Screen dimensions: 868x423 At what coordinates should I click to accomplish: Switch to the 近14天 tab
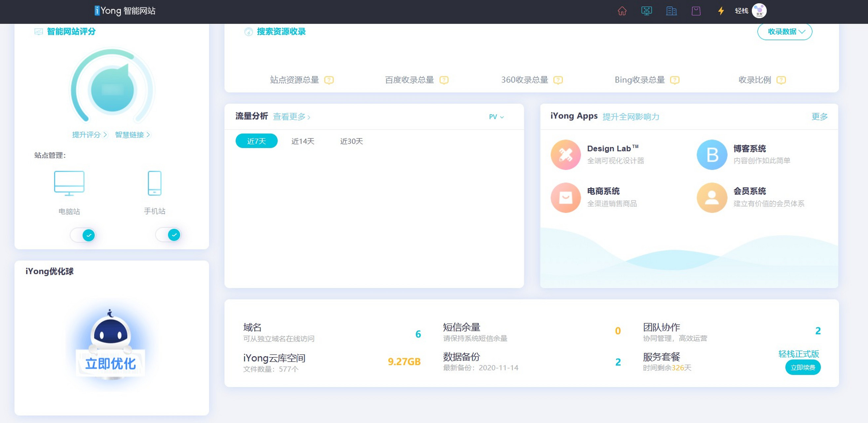coord(303,141)
